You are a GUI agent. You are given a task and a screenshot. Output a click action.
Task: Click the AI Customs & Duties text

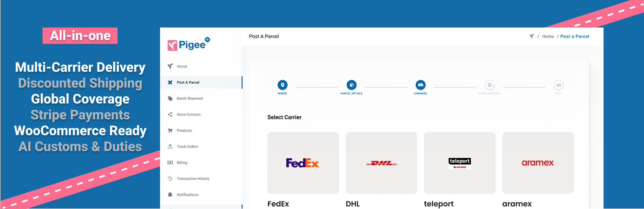[80, 146]
